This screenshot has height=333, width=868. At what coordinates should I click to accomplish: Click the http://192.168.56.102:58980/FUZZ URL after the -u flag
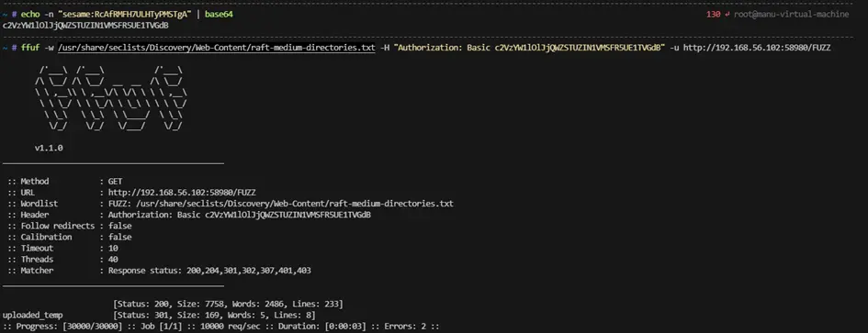pyautogui.click(x=757, y=48)
